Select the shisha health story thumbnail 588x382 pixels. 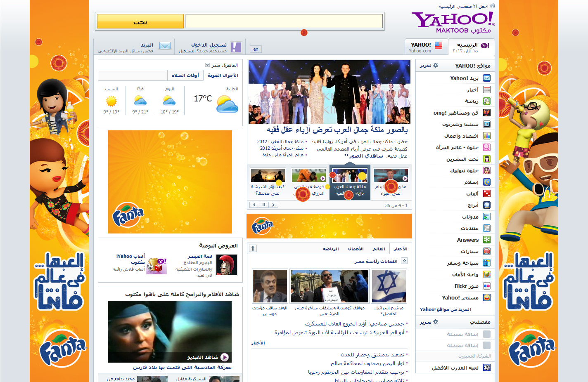(x=268, y=176)
